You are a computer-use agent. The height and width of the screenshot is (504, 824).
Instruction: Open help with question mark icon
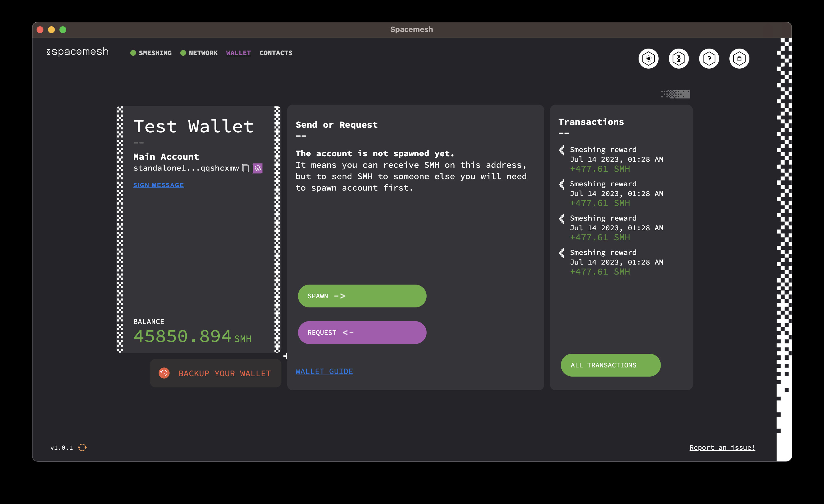709,59
